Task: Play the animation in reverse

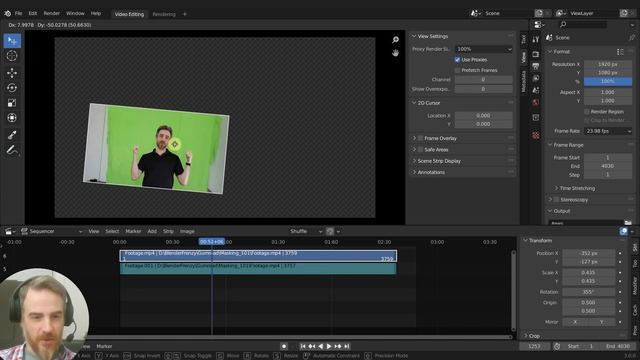Action: point(320,346)
